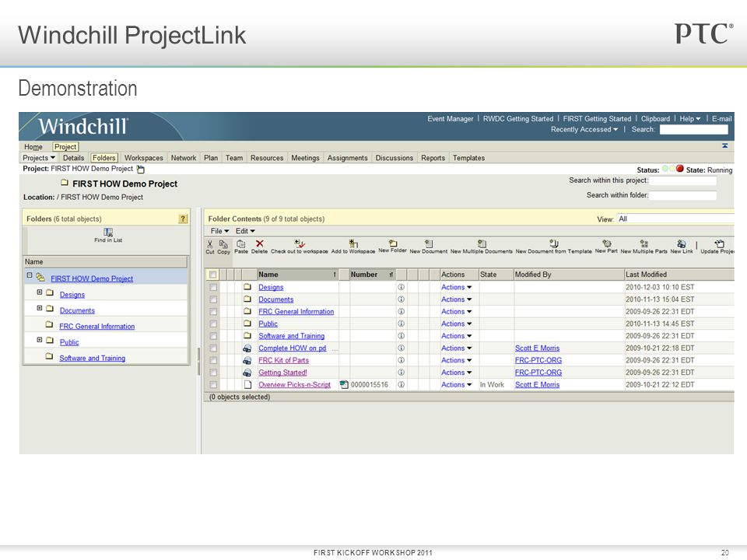Expand the Public folder tree node

click(40, 340)
